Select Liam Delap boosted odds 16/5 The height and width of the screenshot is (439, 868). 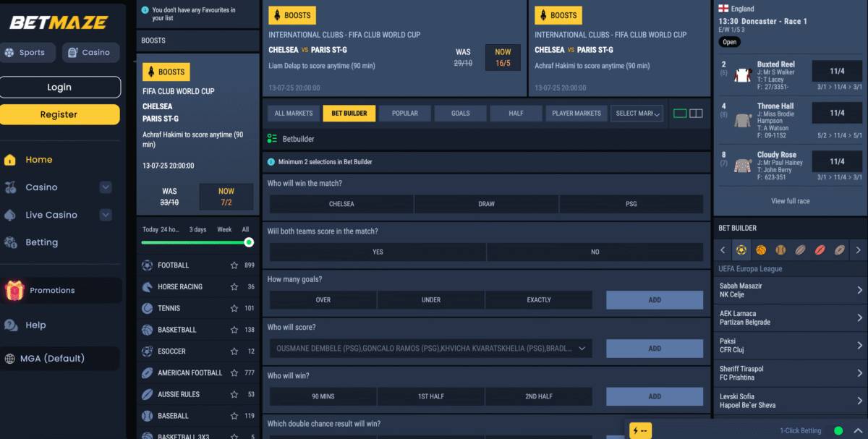[503, 57]
